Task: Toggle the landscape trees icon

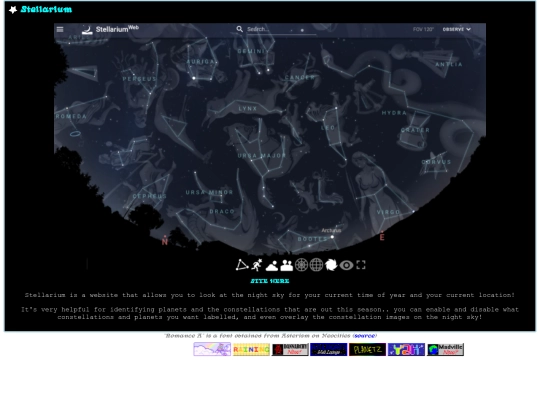Action: 286,265
